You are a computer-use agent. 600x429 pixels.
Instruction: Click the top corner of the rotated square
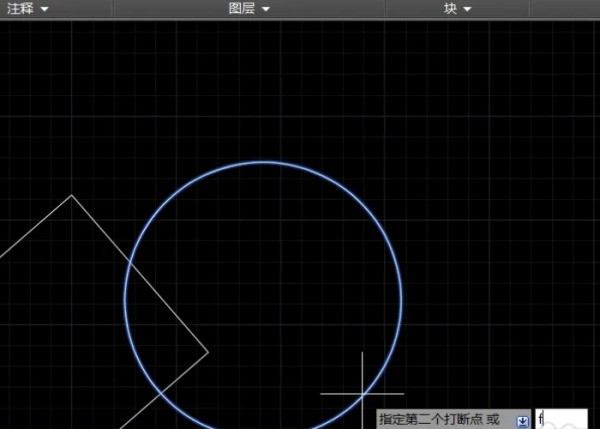(x=71, y=195)
